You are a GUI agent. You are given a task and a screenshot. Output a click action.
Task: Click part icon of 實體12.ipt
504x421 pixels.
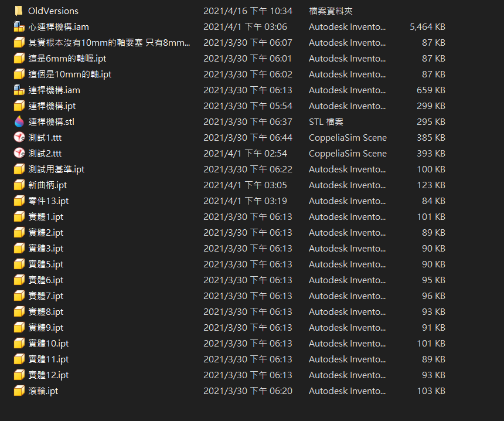pos(19,375)
